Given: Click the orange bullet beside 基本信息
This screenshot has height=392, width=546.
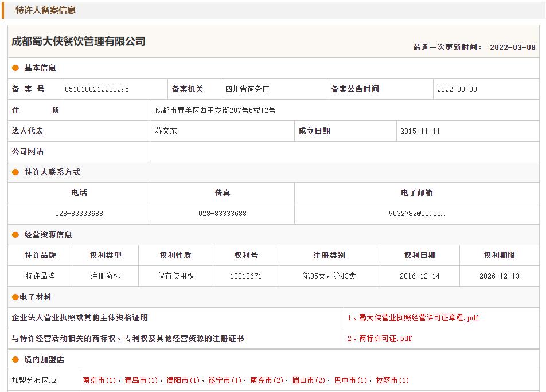Looking at the screenshot, I should tap(16, 68).
